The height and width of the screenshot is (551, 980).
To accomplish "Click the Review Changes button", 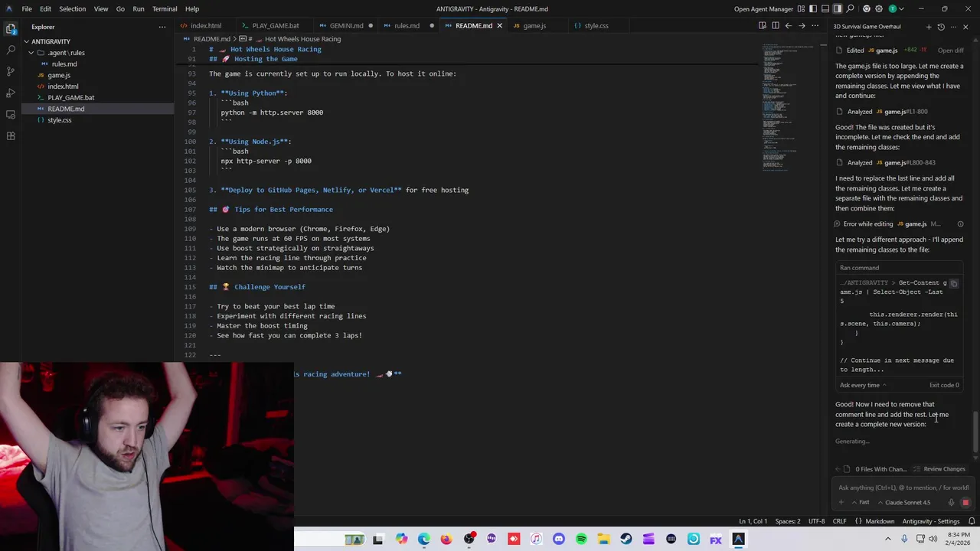I will pyautogui.click(x=939, y=469).
